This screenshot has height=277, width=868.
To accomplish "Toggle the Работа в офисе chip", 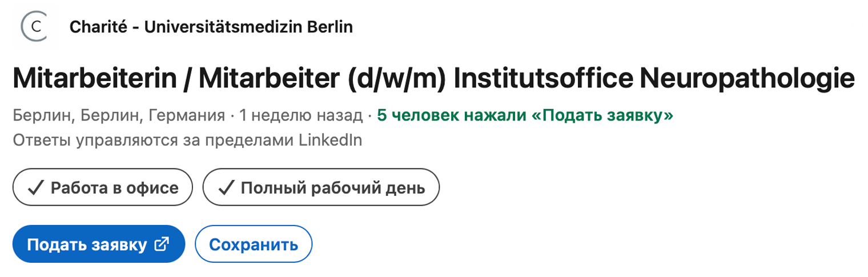I will pyautogui.click(x=103, y=187).
